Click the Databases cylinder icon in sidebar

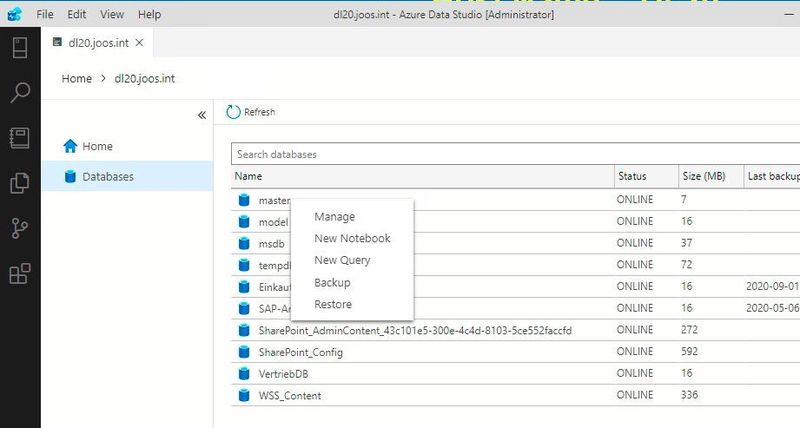point(70,177)
